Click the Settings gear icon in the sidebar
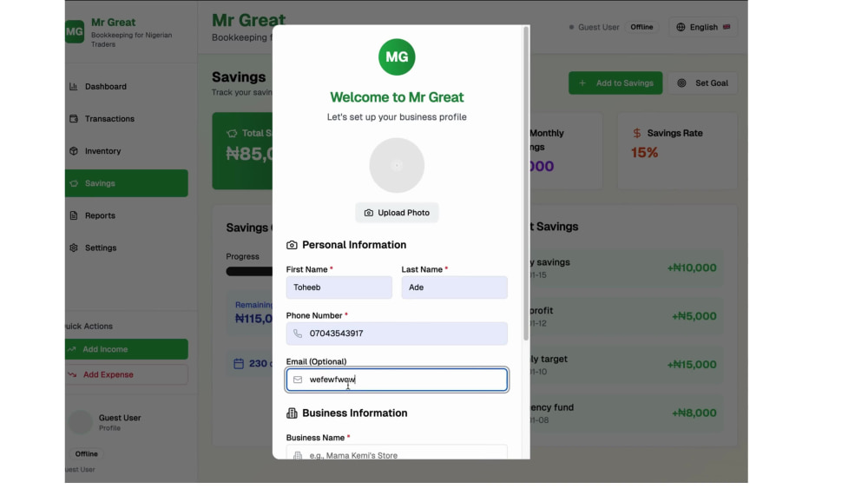The height and width of the screenshot is (489, 868). (74, 248)
